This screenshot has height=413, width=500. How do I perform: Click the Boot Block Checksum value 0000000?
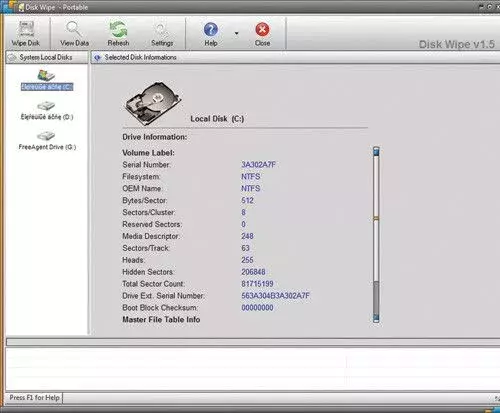pos(257,308)
